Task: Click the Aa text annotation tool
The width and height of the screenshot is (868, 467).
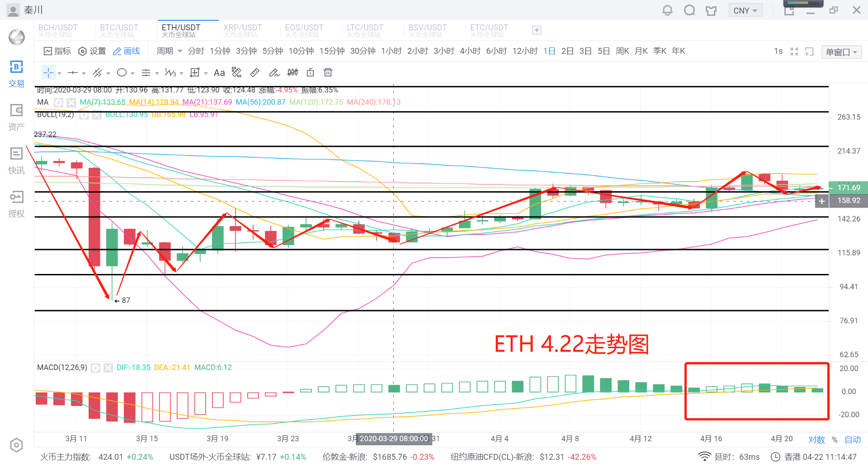Action: pyautogui.click(x=219, y=73)
